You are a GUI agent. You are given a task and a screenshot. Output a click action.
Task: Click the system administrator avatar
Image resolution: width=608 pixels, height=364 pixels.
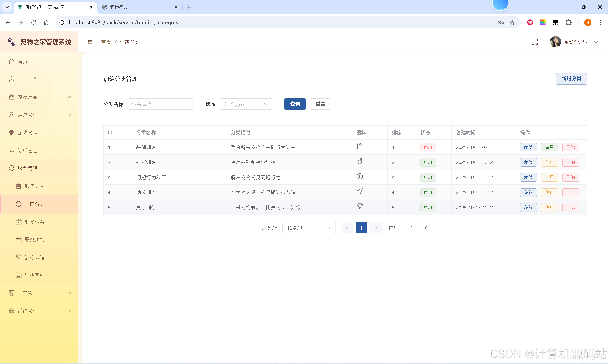555,42
